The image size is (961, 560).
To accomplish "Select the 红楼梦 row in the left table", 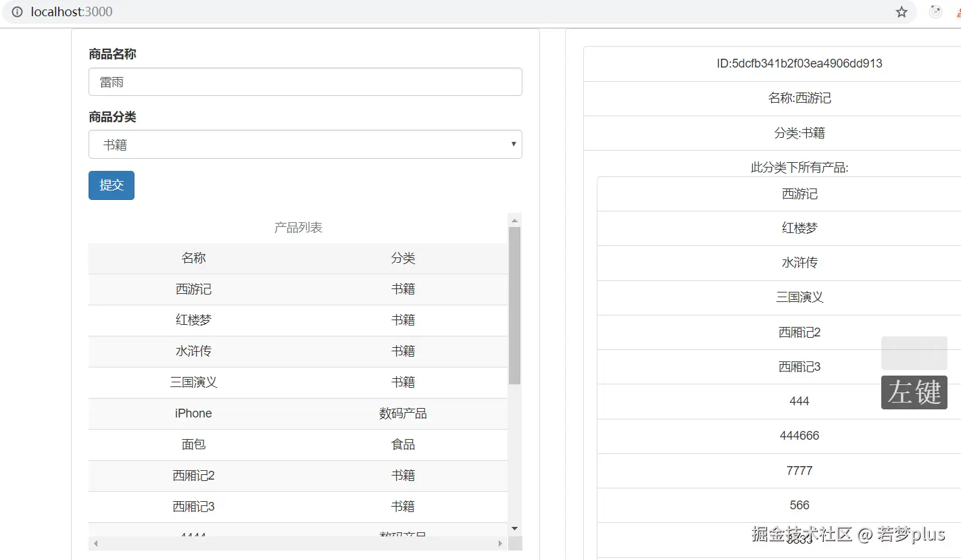I will coord(193,320).
